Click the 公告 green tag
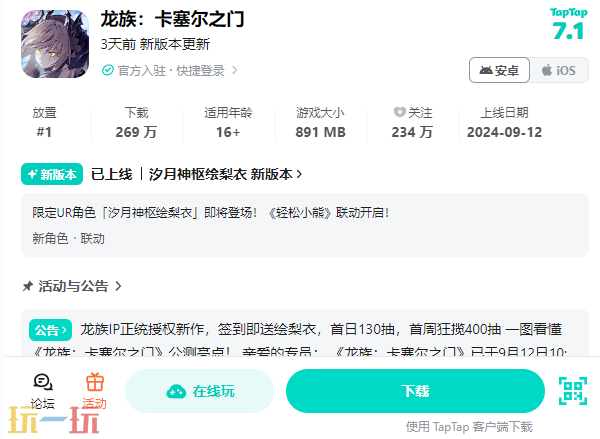Image resolution: width=600 pixels, height=439 pixels. click(x=51, y=330)
